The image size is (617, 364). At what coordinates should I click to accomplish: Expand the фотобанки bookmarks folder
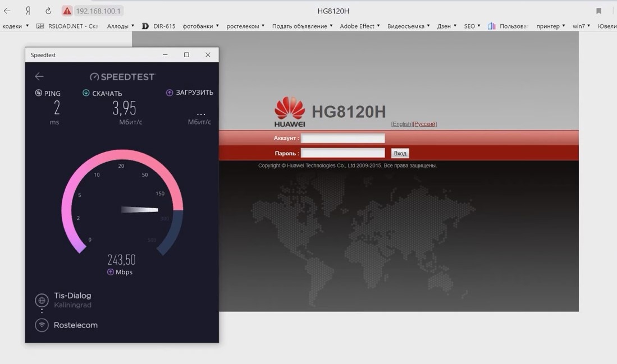pyautogui.click(x=200, y=26)
